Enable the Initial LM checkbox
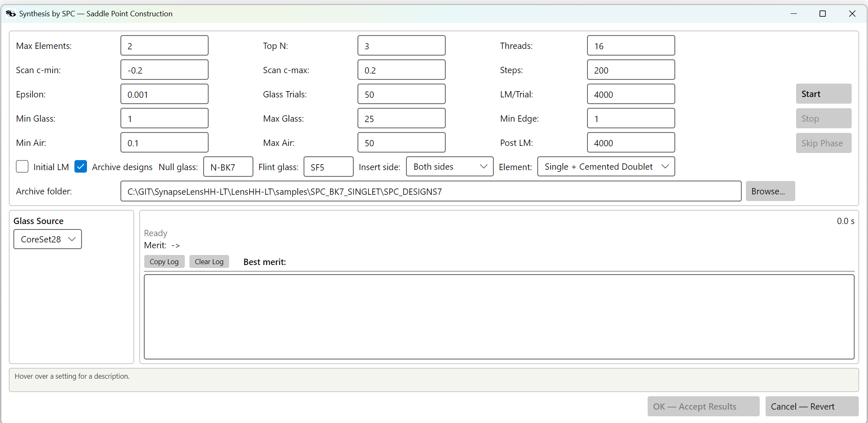 tap(22, 167)
